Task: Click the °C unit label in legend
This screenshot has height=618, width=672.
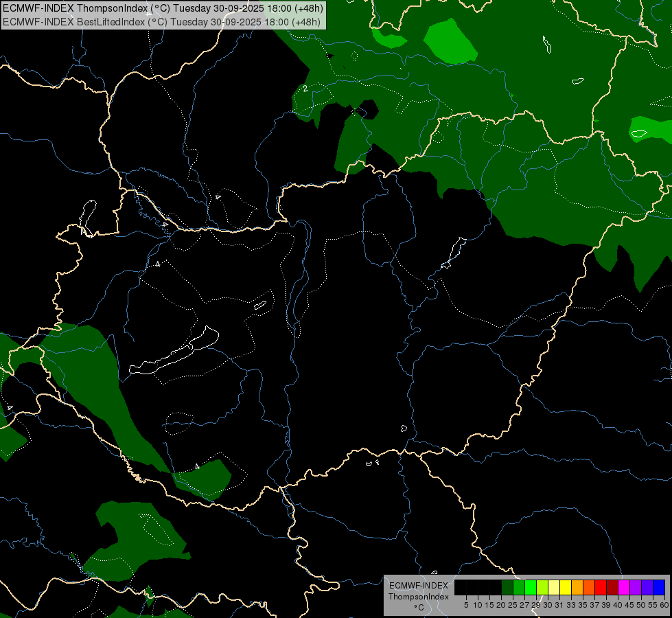Action: click(419, 607)
